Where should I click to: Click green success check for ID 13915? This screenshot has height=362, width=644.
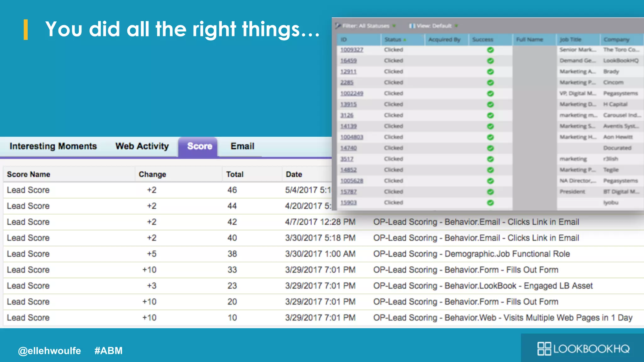coord(490,105)
